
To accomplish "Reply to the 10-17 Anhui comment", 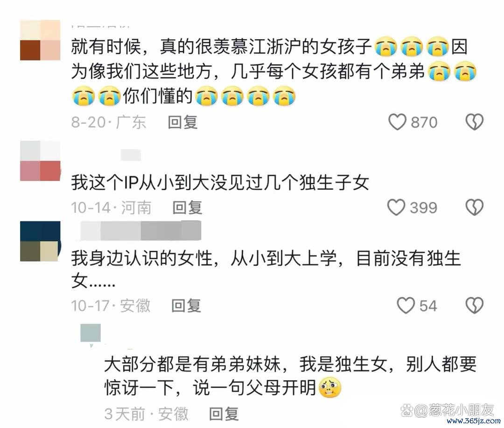I will [x=186, y=305].
